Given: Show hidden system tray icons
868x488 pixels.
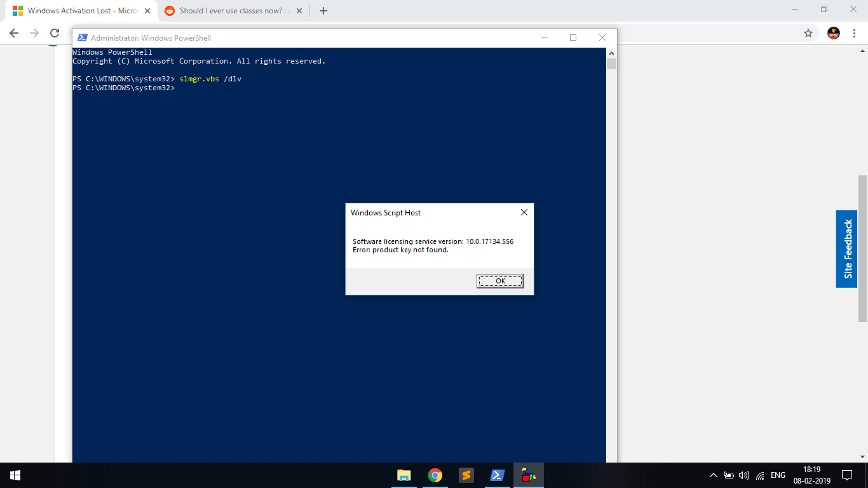Looking at the screenshot, I should tap(713, 475).
